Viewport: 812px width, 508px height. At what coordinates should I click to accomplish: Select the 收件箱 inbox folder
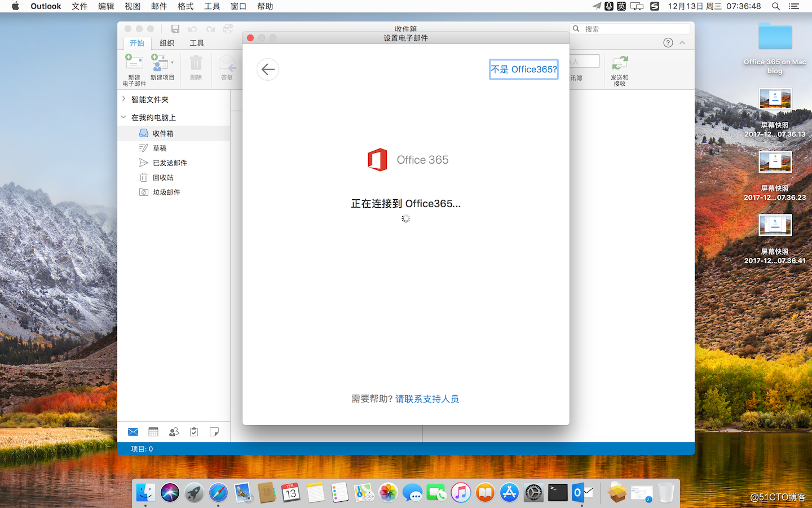coord(174,133)
